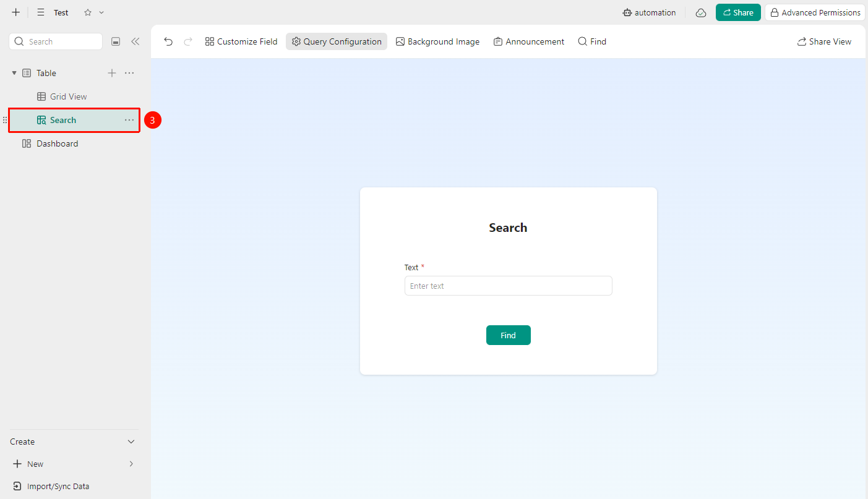
Task: Click Find in the top toolbar
Action: pyautogui.click(x=592, y=41)
